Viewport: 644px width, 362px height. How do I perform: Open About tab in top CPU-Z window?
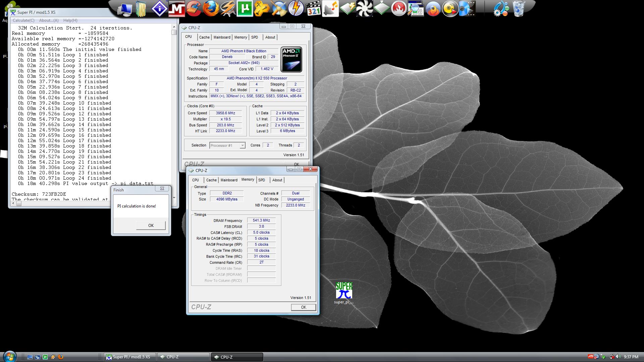pyautogui.click(x=270, y=37)
